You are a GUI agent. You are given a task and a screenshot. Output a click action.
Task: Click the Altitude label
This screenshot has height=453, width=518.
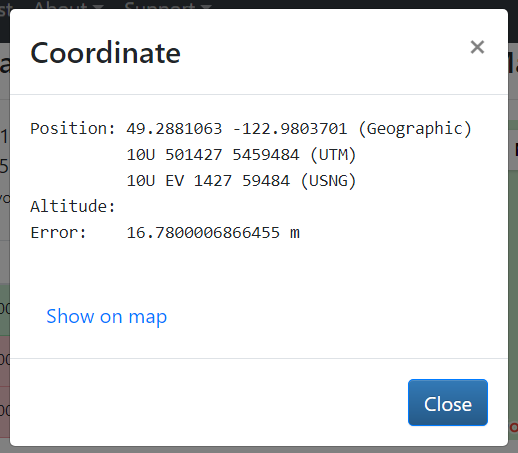pyautogui.click(x=73, y=206)
